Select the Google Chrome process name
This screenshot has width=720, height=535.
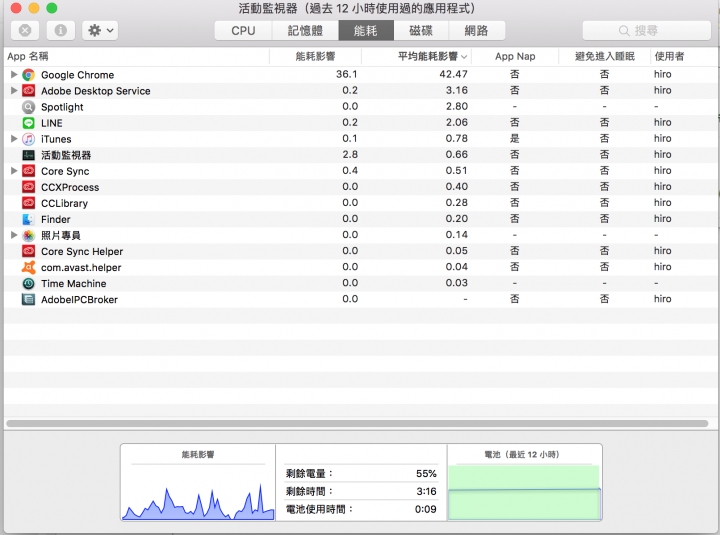click(x=78, y=75)
